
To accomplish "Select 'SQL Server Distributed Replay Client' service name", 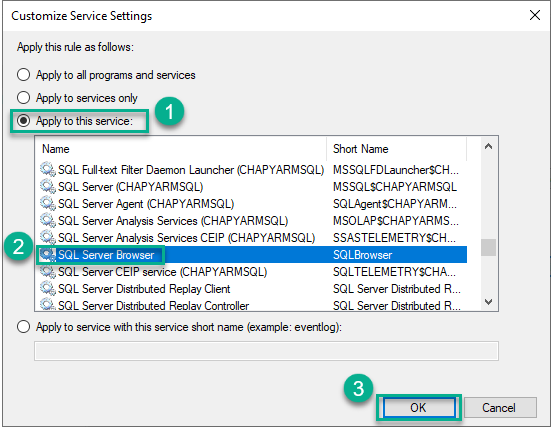I will click(144, 289).
